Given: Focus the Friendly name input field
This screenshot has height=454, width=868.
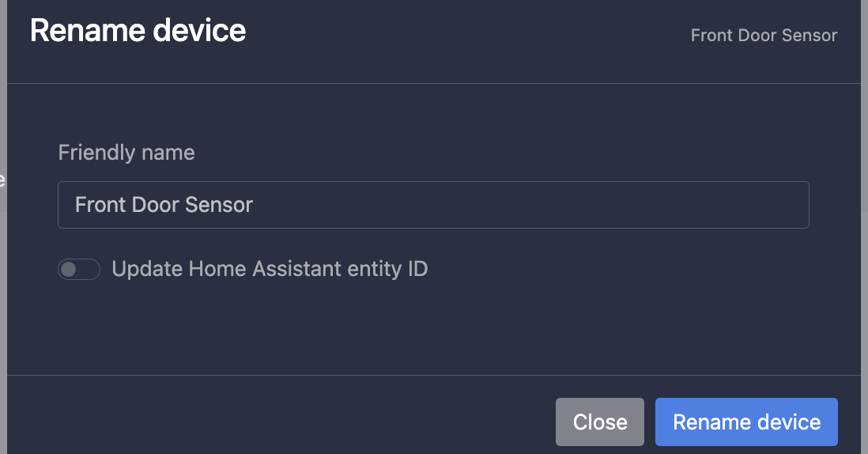Looking at the screenshot, I should click(x=433, y=206).
